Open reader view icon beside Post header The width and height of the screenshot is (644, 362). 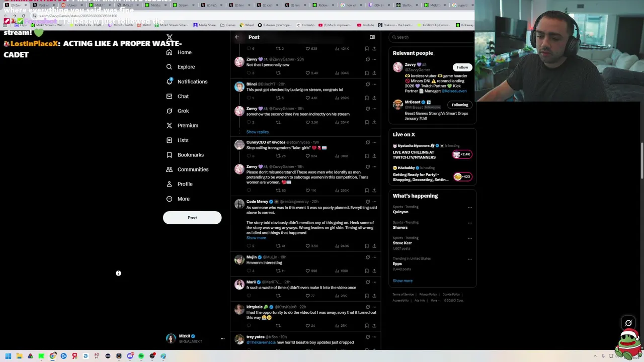point(372,37)
